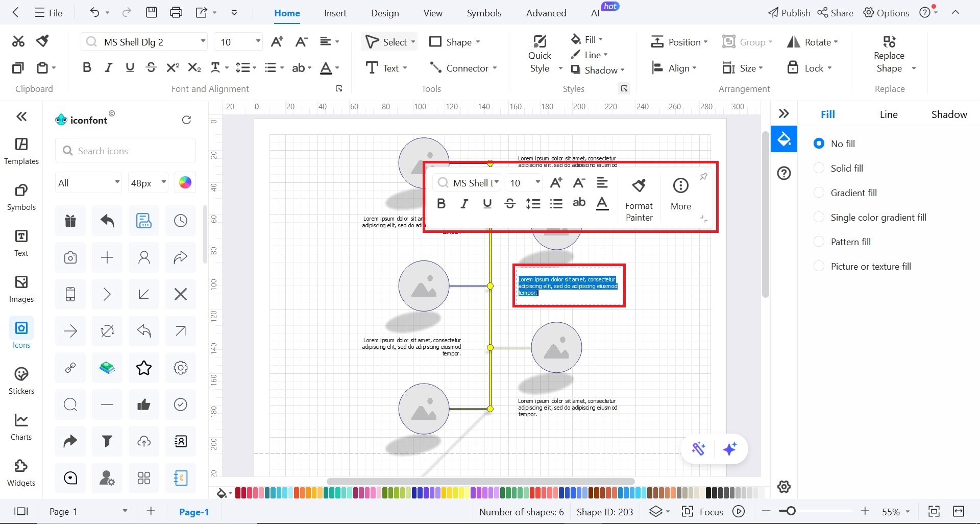The image size is (980, 524).
Task: Collapse the left icon library panel
Action: (21, 116)
